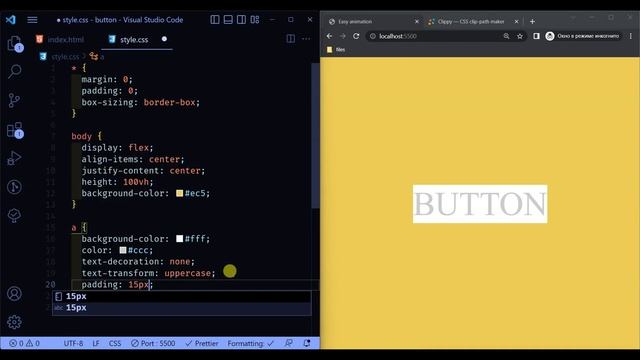Open notifications bell in status bar
Viewport: 640px width, 360px height.
tap(307, 343)
